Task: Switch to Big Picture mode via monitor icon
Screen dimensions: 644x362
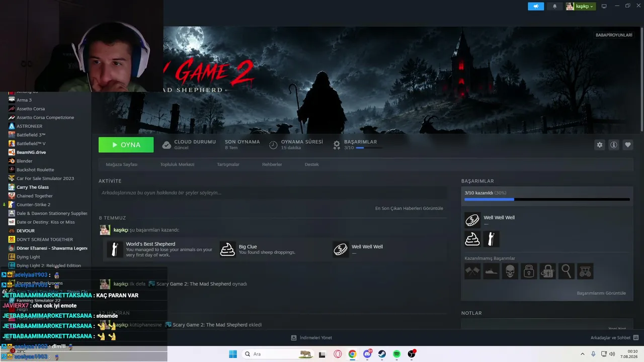Action: [x=604, y=7]
